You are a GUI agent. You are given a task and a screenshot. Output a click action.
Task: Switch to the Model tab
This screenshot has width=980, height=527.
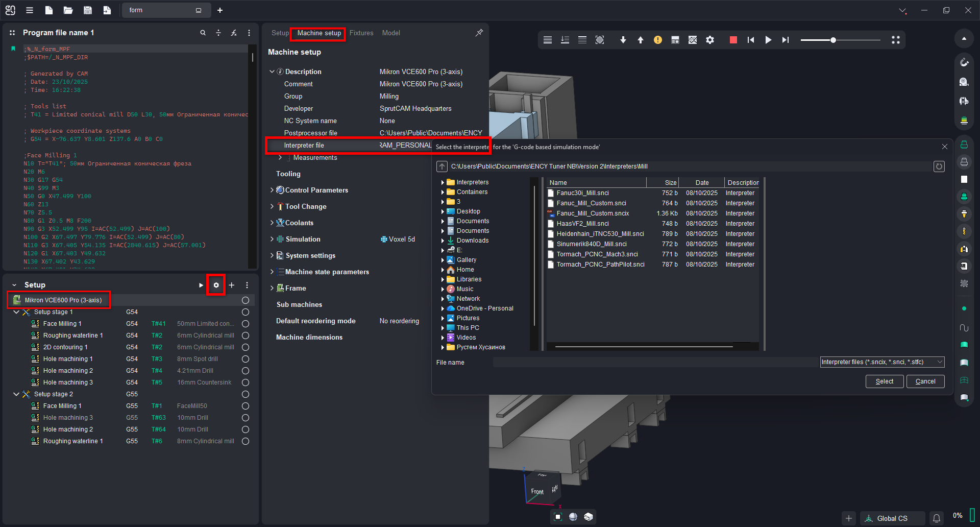tap(391, 33)
